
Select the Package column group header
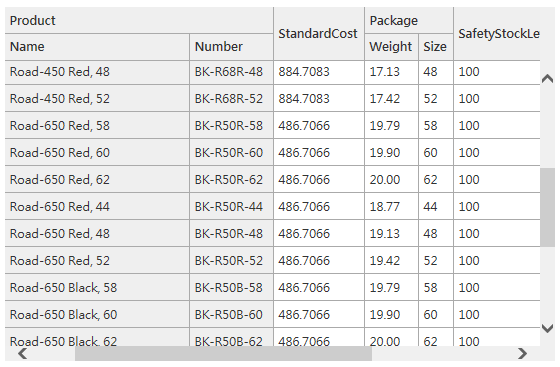tap(409, 20)
